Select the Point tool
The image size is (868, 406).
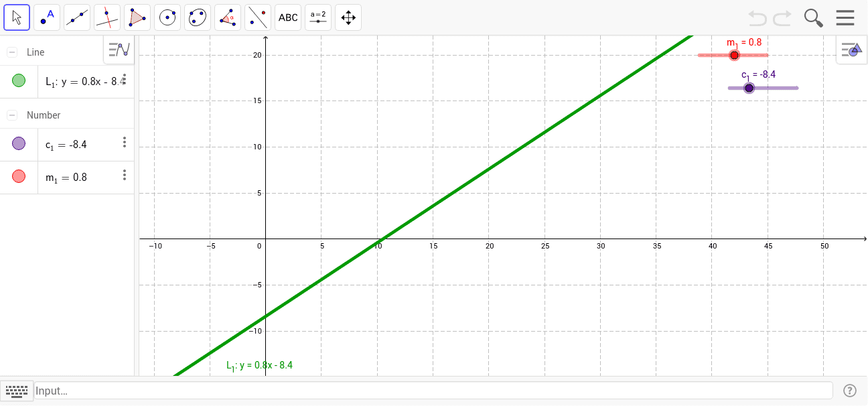[x=47, y=17]
